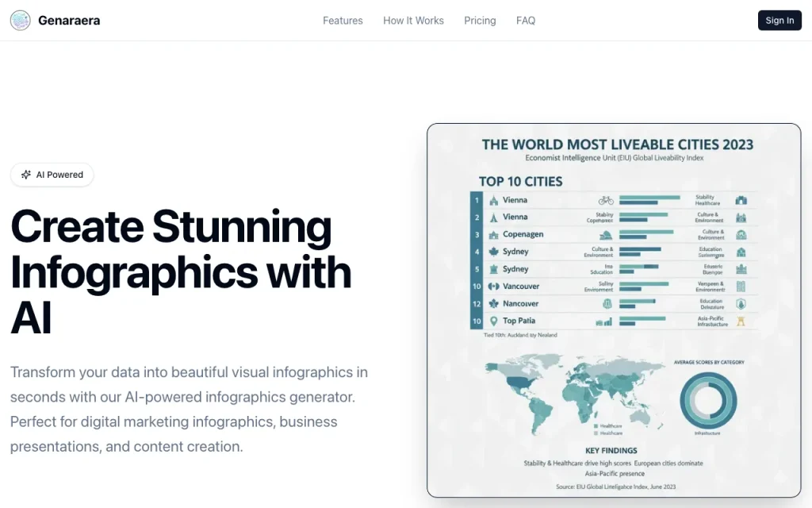Image resolution: width=812 pixels, height=508 pixels.
Task: Click the Top Patia row text
Action: 519,321
